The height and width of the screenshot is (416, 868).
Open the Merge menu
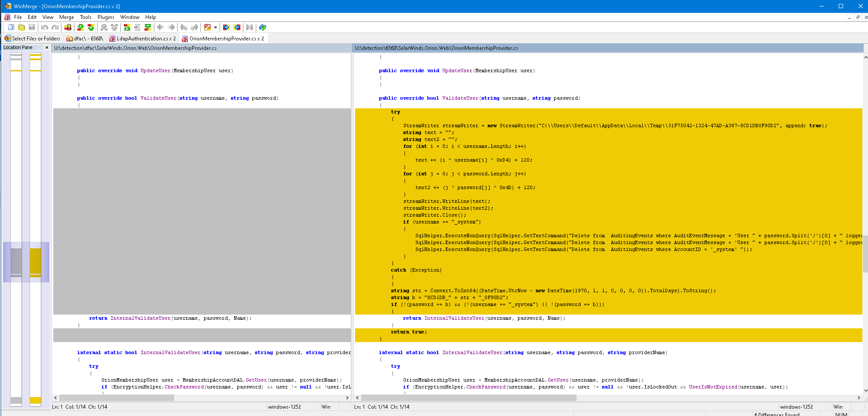pyautogui.click(x=66, y=17)
